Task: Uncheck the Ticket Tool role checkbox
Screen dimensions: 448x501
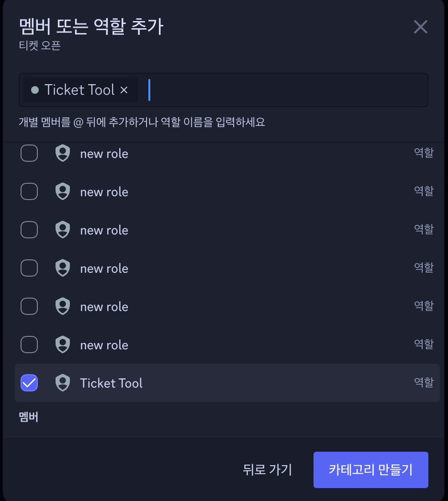Action: coord(29,383)
